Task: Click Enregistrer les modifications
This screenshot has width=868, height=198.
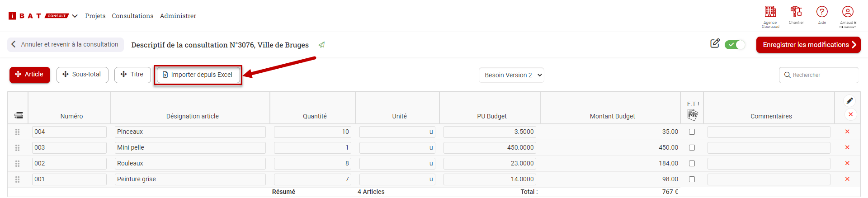Action: (x=808, y=45)
